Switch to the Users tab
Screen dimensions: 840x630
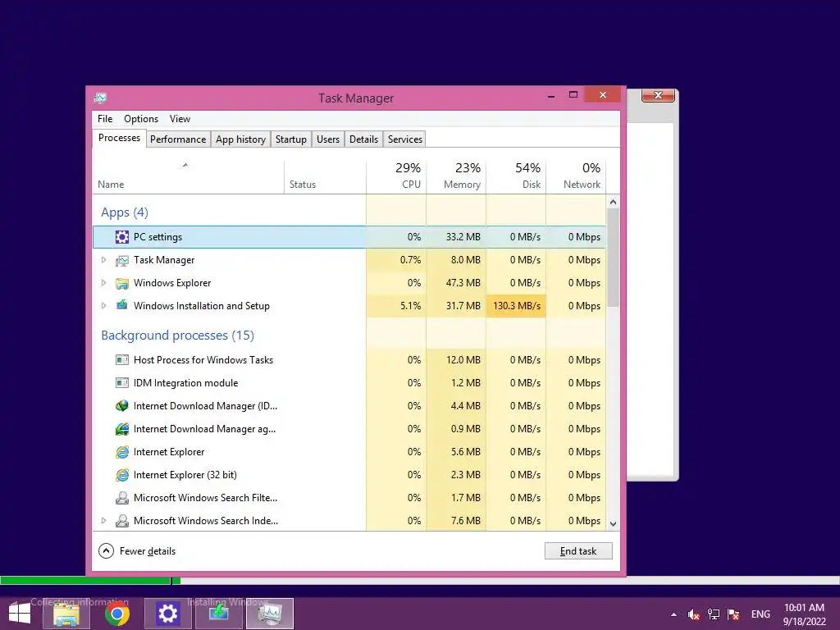coord(328,139)
